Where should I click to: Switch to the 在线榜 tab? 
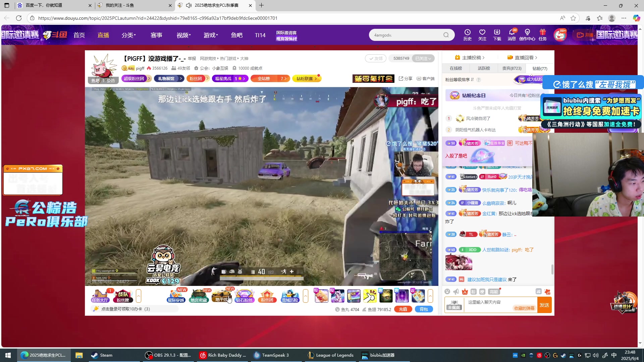[456, 68]
